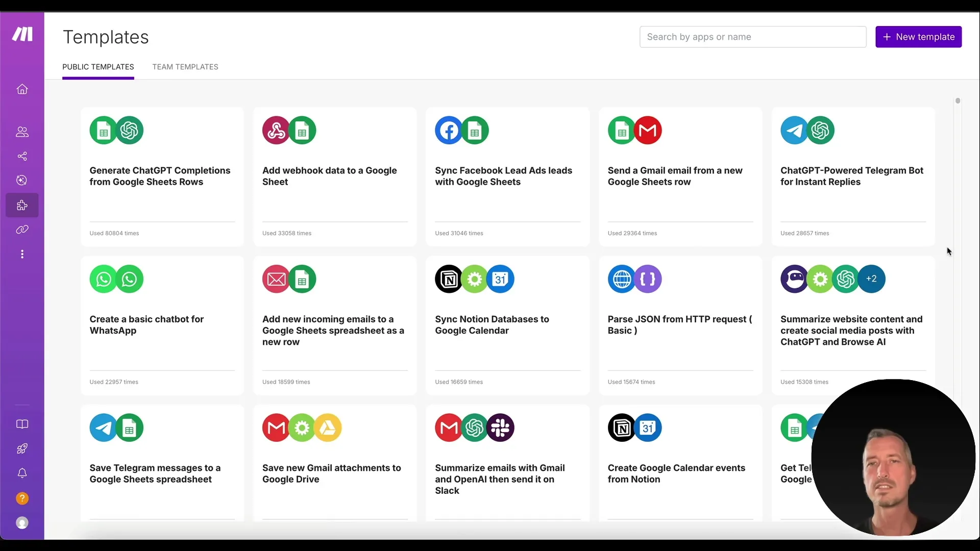The width and height of the screenshot is (980, 551).
Task: Click the Make logo in the top corner
Action: pos(22,34)
